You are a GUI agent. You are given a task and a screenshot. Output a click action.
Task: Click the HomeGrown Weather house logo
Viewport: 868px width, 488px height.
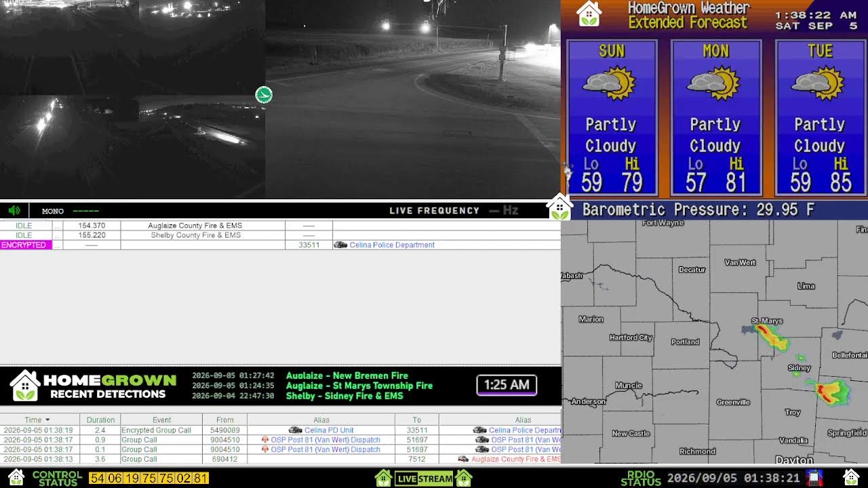(x=589, y=14)
